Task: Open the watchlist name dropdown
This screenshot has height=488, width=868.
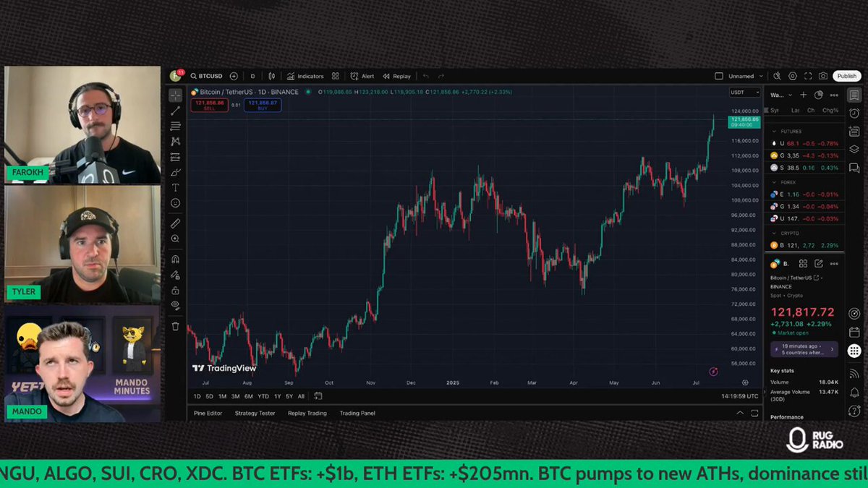Action: coord(781,95)
